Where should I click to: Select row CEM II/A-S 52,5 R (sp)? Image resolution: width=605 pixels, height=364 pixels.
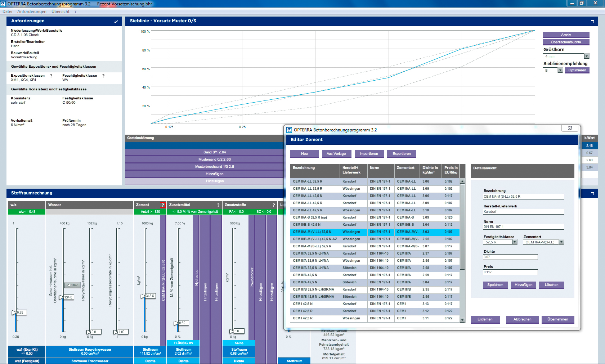click(x=375, y=217)
